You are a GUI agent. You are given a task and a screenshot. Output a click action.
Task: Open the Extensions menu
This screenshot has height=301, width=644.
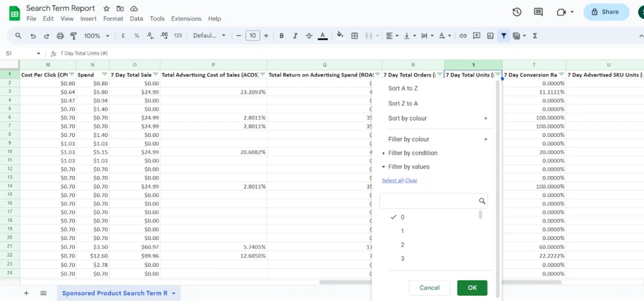186,18
